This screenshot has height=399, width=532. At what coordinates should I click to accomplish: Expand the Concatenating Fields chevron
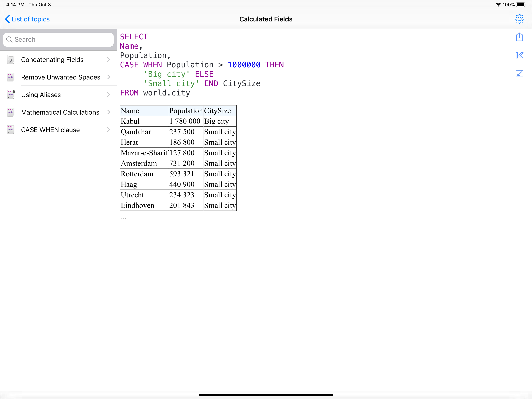tap(108, 59)
